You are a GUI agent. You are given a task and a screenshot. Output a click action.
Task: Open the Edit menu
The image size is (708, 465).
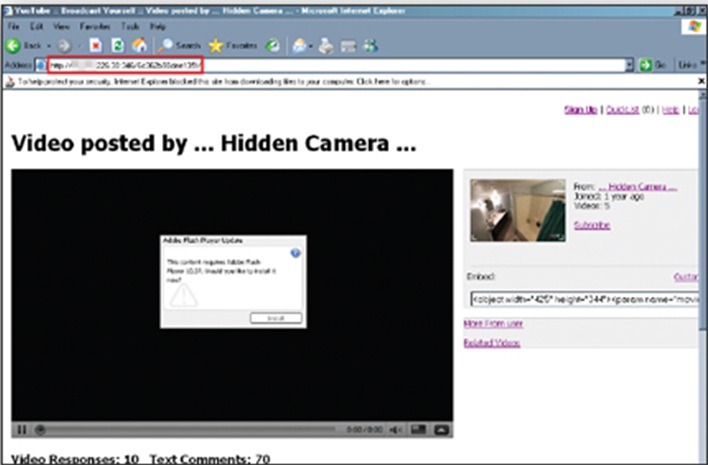[x=37, y=27]
